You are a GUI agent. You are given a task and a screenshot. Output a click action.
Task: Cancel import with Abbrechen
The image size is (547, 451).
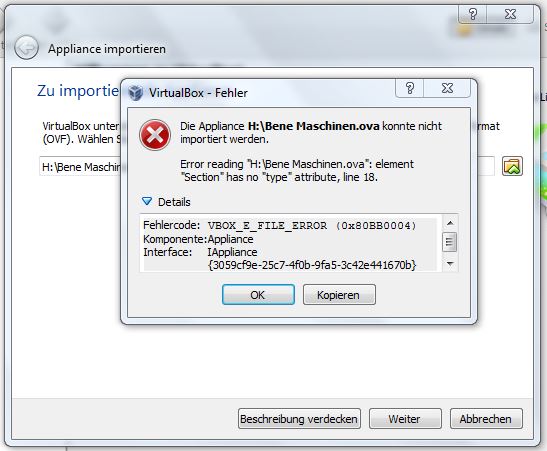486,419
